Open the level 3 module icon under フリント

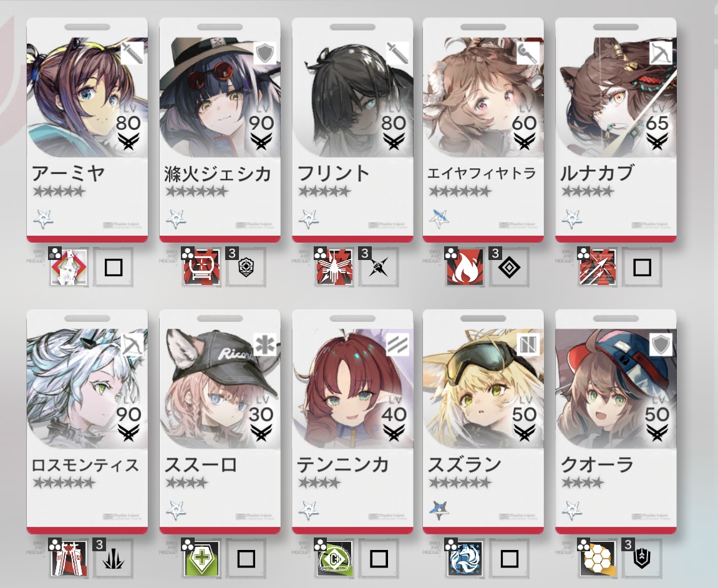[x=379, y=267]
